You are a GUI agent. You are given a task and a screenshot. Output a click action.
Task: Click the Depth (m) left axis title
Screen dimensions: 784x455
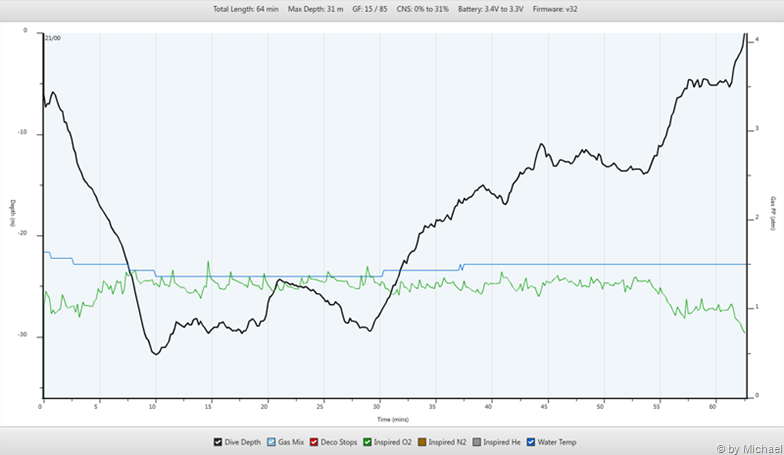click(x=13, y=213)
